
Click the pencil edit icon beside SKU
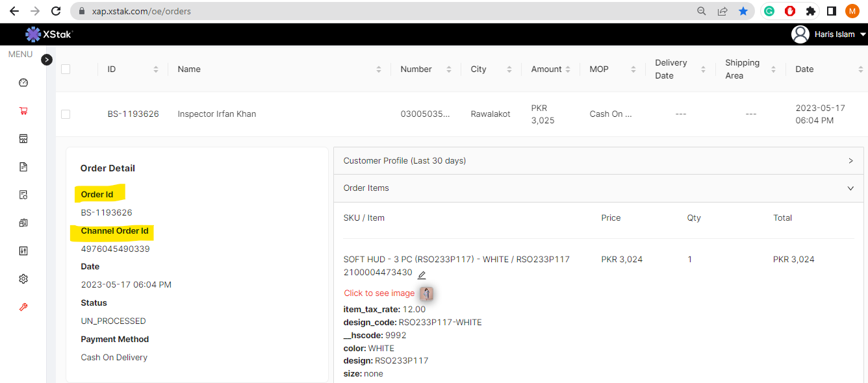point(422,275)
